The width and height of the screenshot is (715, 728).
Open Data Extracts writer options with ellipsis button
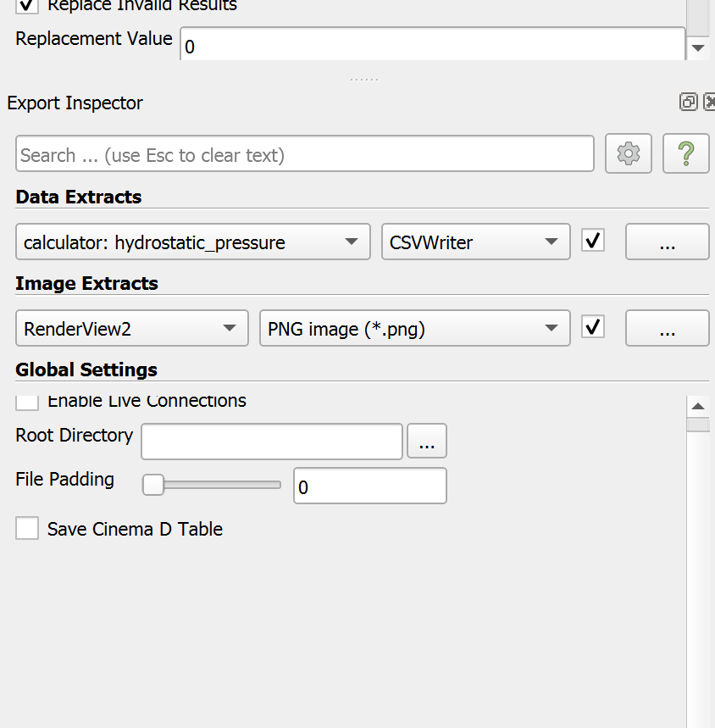click(667, 241)
